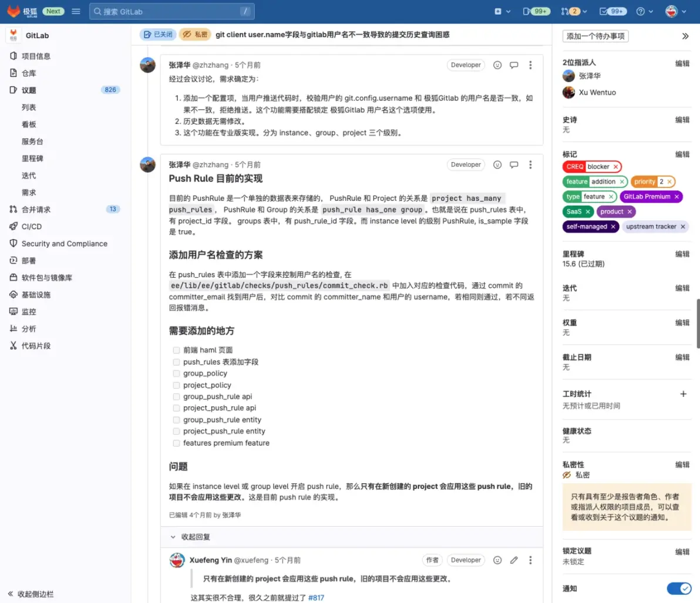Click the analytics chart icon
700x603 pixels.
point(14,328)
